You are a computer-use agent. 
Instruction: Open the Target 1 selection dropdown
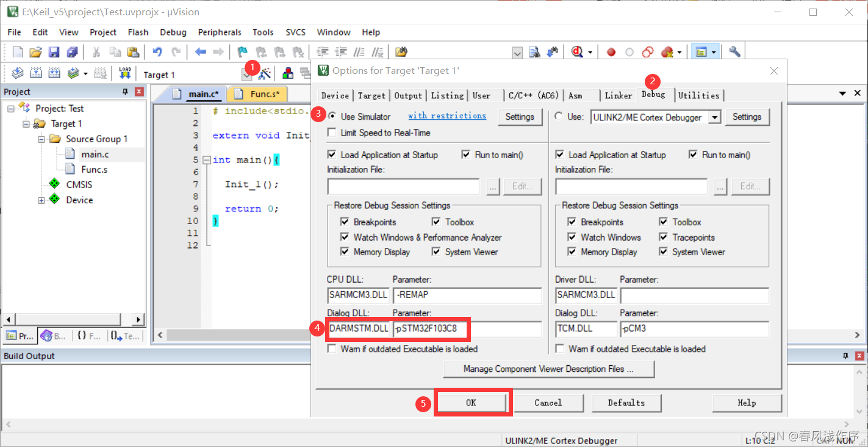pos(246,74)
